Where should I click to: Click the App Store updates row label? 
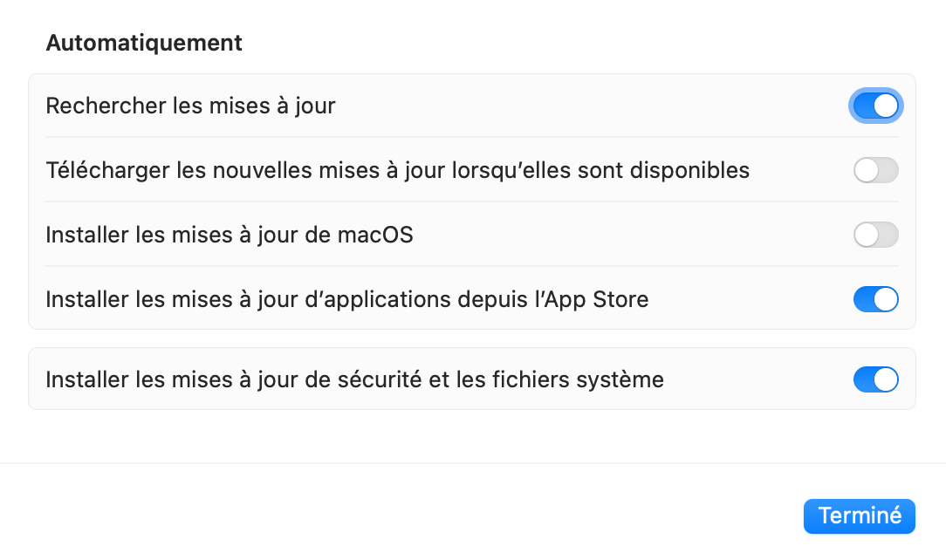pos(346,299)
